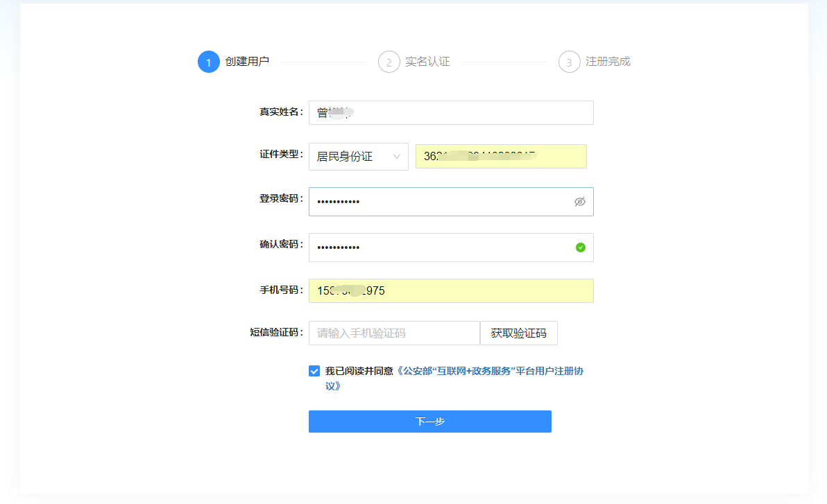This screenshot has width=827, height=504.
Task: Click the 真实姓名 real name input field
Action: pyautogui.click(x=451, y=112)
